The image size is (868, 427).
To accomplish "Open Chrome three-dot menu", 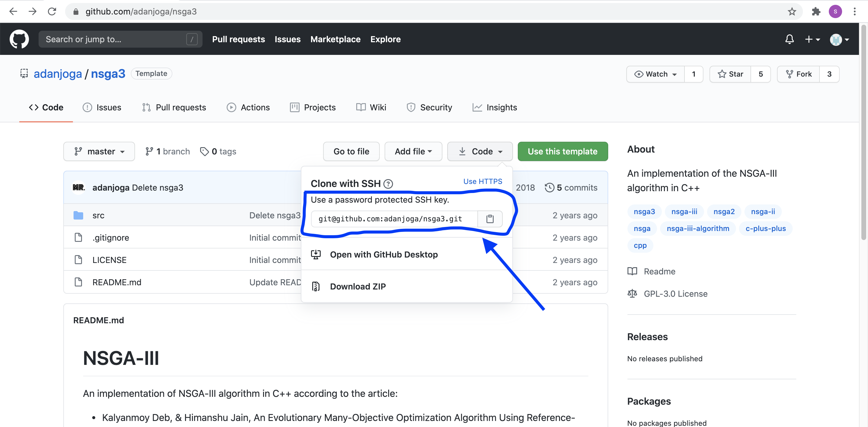I will (854, 12).
